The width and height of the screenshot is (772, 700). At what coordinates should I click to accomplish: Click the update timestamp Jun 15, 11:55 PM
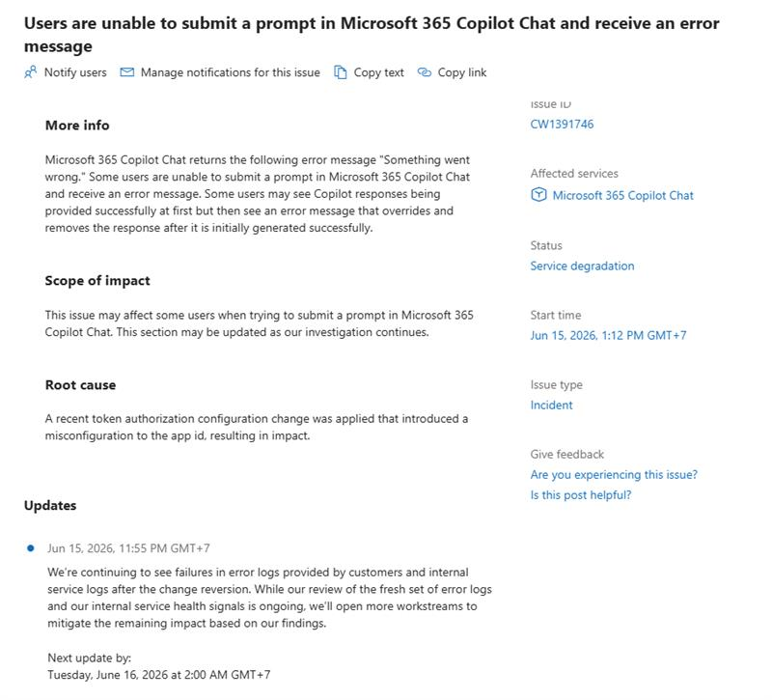[x=128, y=548]
